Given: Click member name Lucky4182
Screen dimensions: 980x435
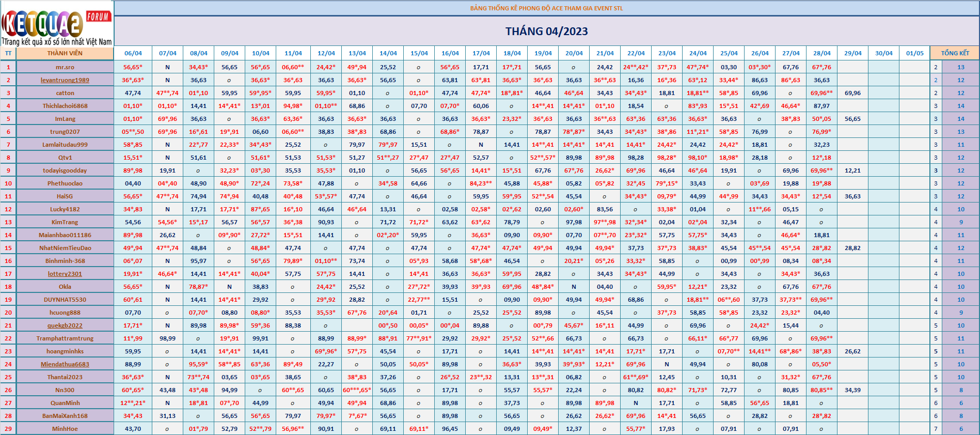Looking at the screenshot, I should coord(65,209).
